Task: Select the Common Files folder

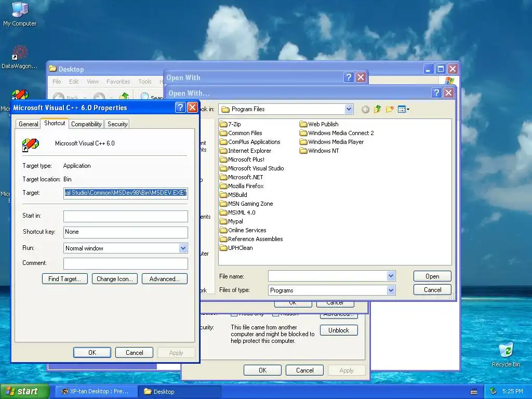Action: coord(241,133)
